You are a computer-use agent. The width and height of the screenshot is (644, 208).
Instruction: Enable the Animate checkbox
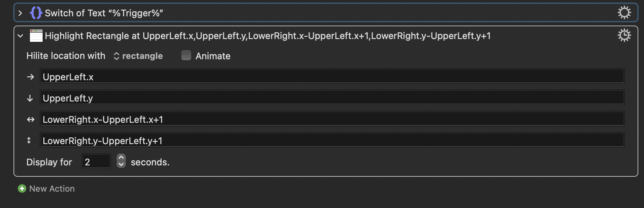186,55
